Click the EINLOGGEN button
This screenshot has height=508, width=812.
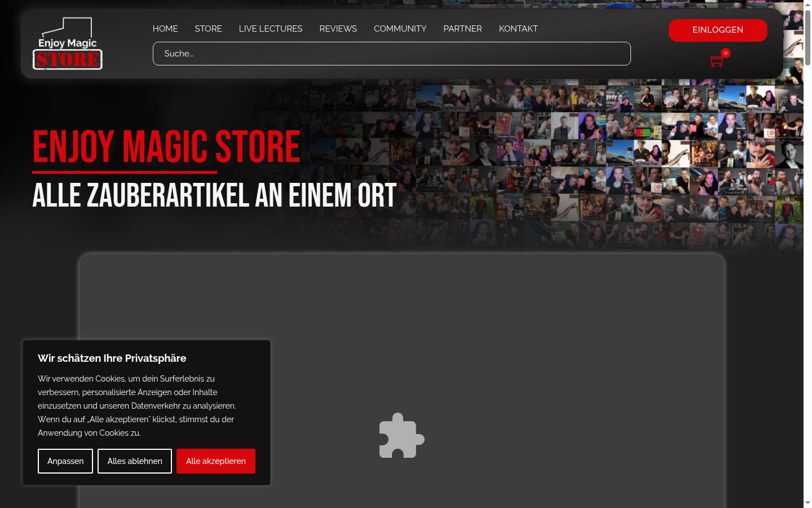718,30
